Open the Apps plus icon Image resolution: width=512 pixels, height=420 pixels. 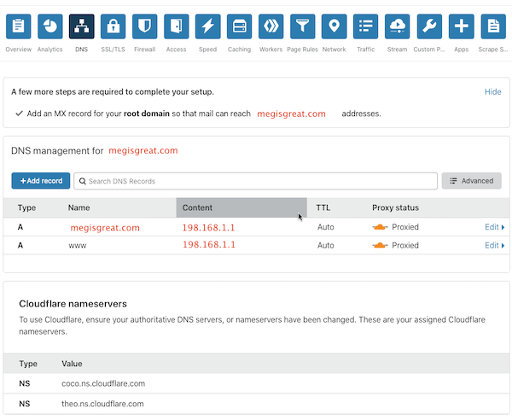click(x=461, y=26)
